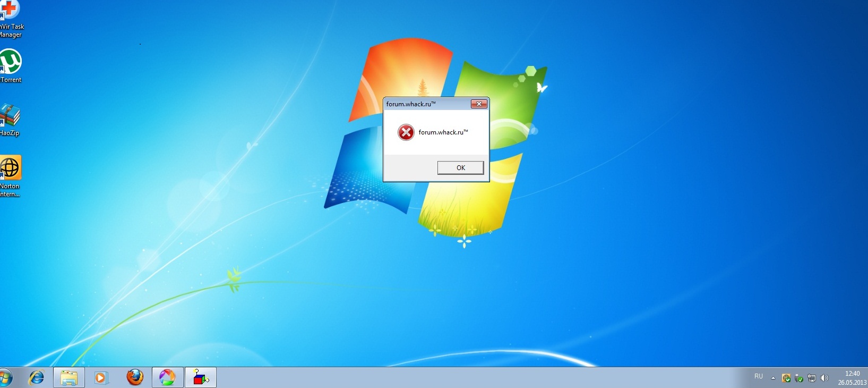
Task: Show hidden system tray icons
Action: pyautogui.click(x=773, y=378)
